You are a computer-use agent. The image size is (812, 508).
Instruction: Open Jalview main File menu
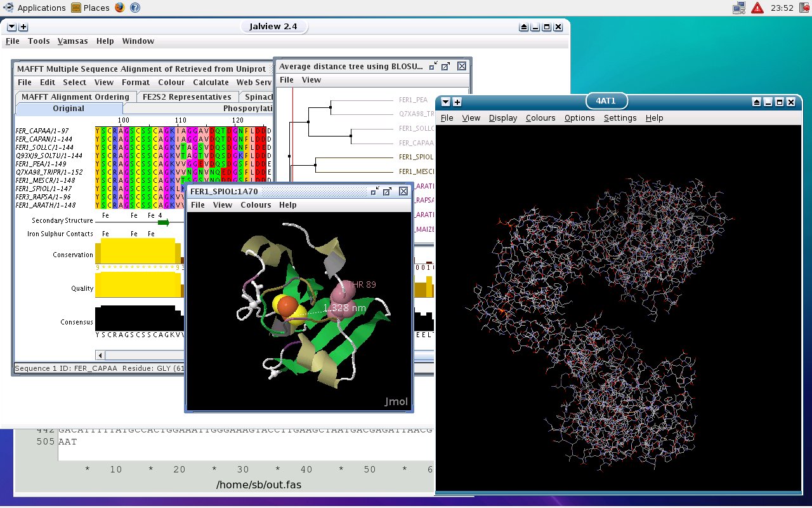pyautogui.click(x=12, y=41)
